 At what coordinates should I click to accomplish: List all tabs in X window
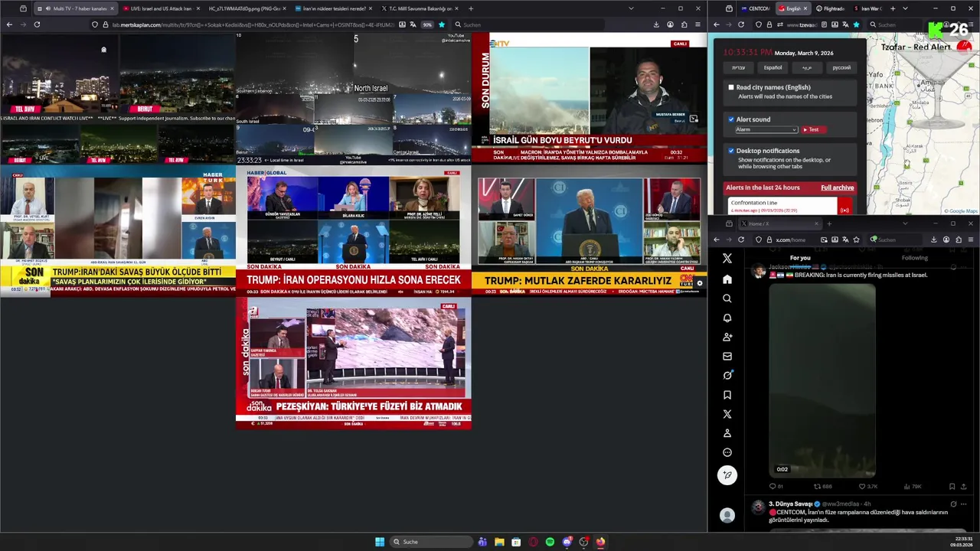click(905, 223)
